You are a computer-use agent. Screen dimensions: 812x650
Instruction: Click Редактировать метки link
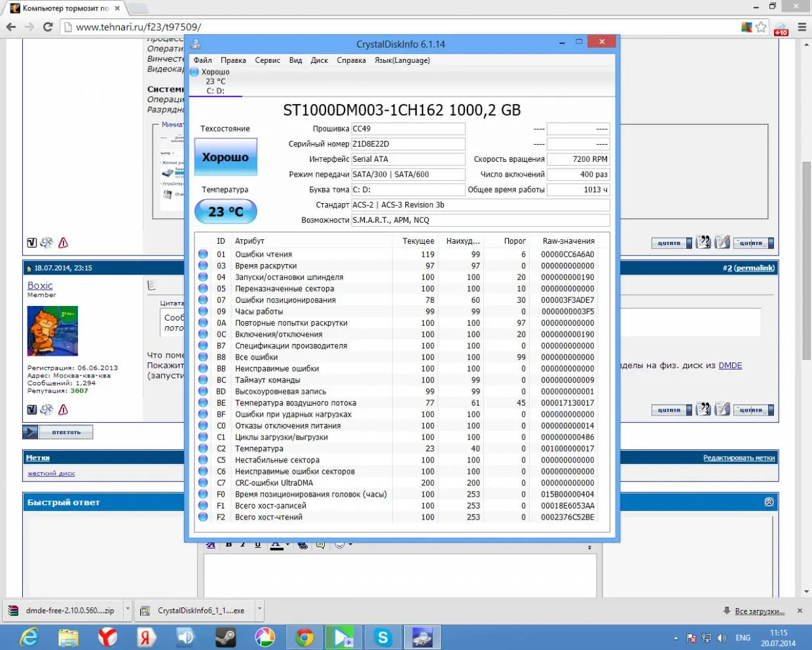[x=739, y=458]
